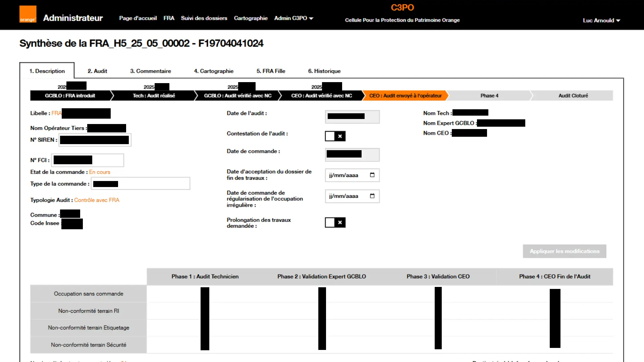The image size is (644, 362).
Task: Toggle Prolongation des travaux demandée switch
Action: tap(335, 223)
